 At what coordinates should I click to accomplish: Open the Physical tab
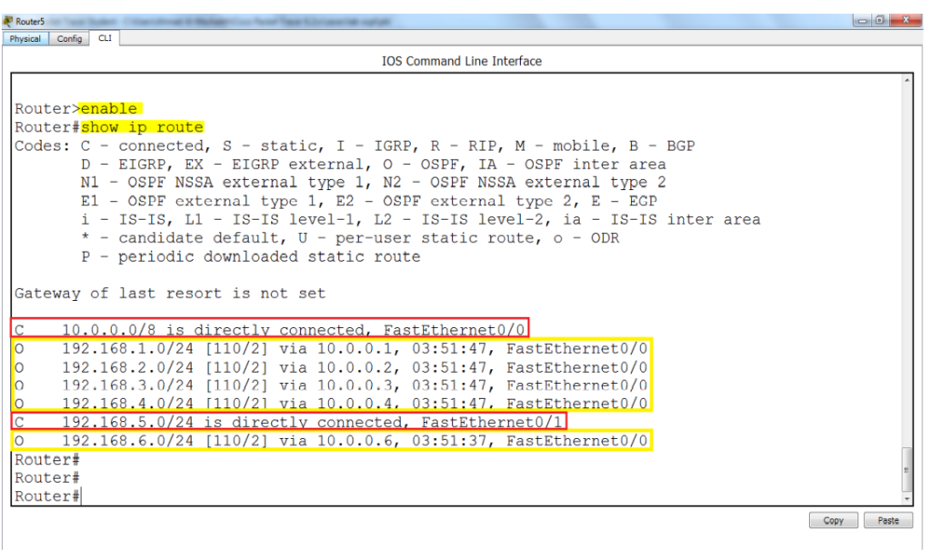[x=25, y=38]
